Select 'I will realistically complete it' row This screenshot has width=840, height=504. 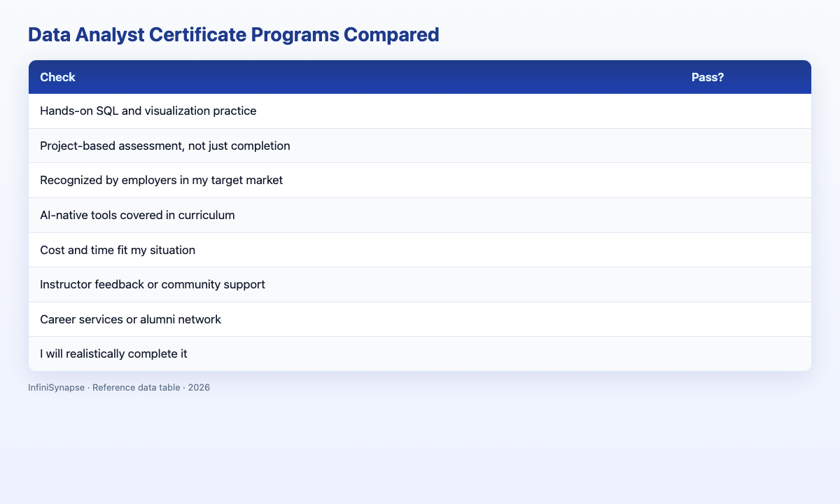(x=420, y=354)
